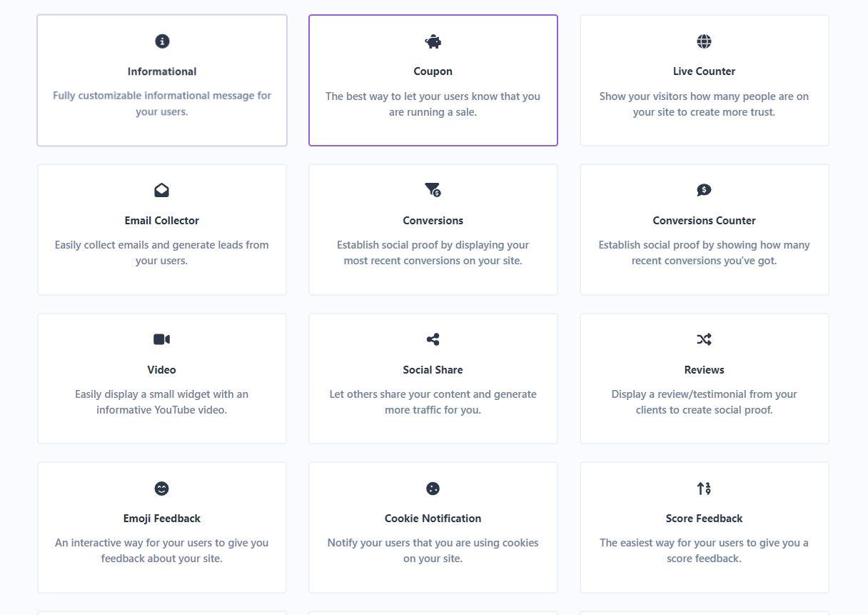The image size is (868, 615).
Task: Click the Informational info circle icon
Action: point(162,41)
